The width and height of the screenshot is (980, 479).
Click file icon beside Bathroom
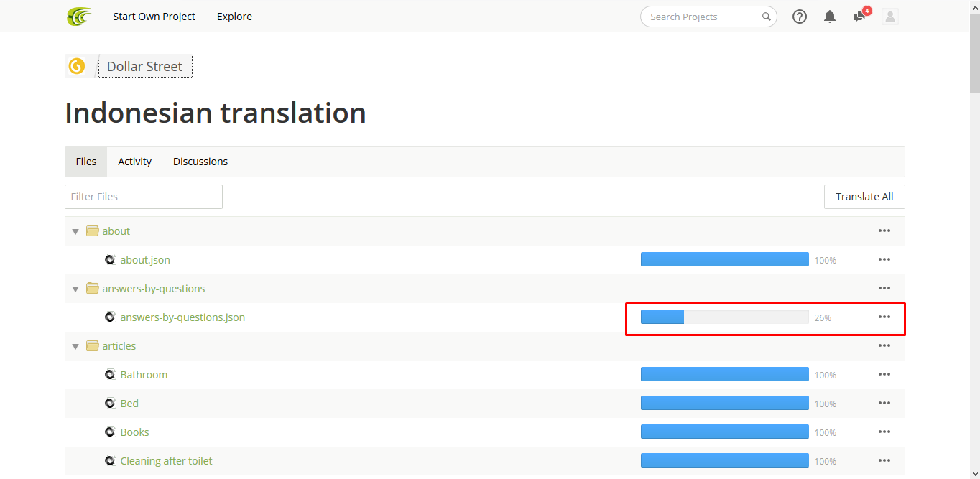pos(110,375)
